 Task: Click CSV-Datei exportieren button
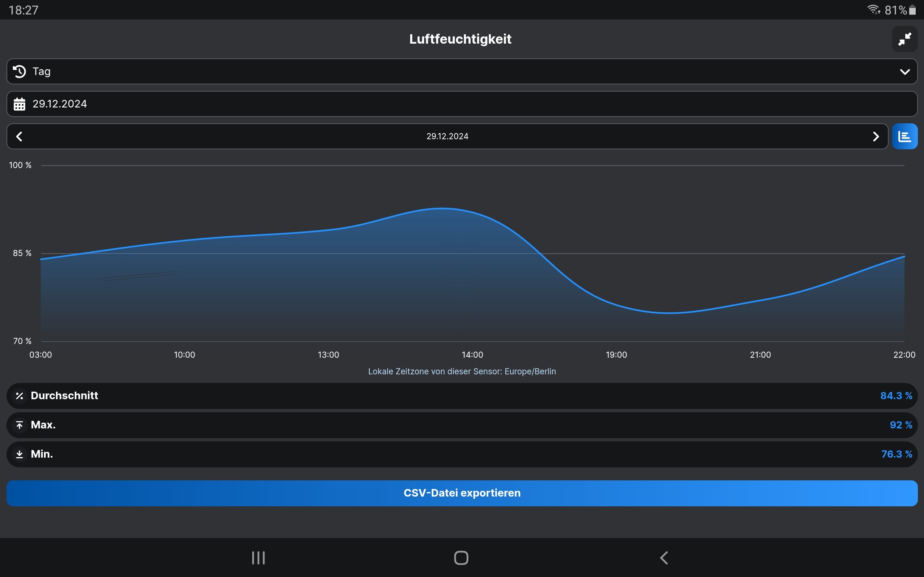tap(462, 493)
